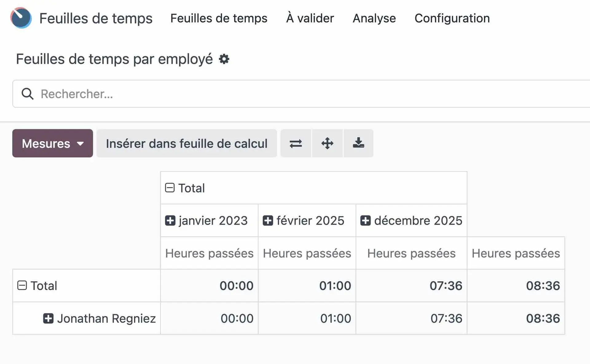Viewport: 590px width, 364px height.
Task: Open the Mesures dropdown
Action: 53,143
